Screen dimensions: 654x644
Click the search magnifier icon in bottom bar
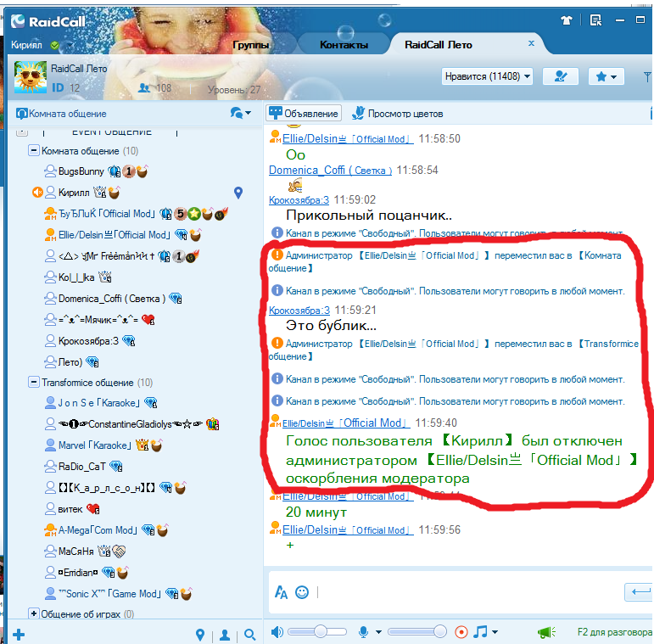(250, 635)
